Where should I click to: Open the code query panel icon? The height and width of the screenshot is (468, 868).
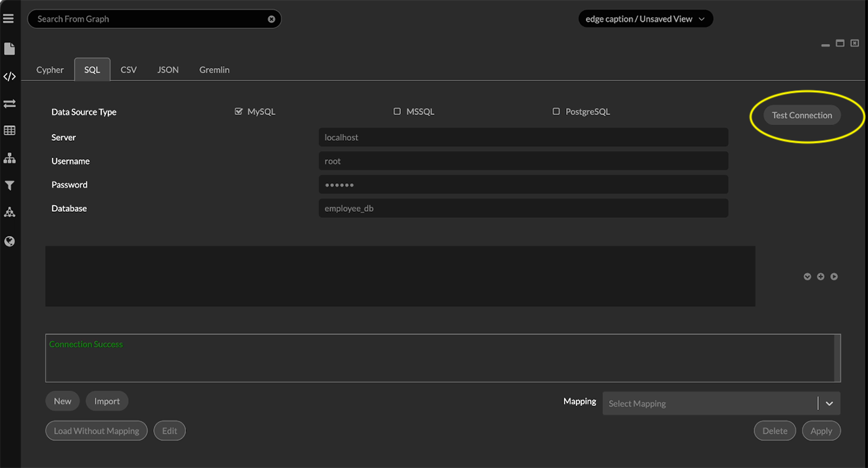9,76
